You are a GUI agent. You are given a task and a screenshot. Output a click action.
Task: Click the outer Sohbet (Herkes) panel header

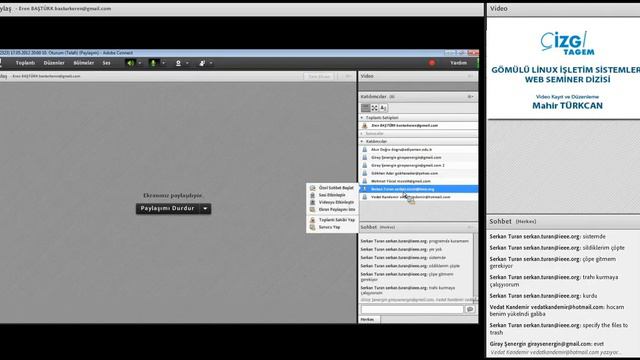pyautogui.click(x=563, y=221)
